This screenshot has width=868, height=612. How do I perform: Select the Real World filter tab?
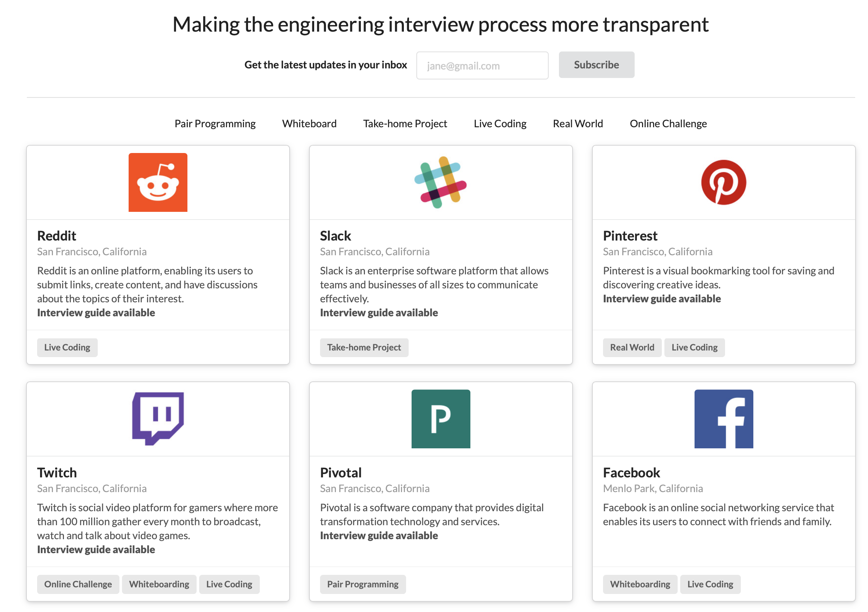[578, 124]
